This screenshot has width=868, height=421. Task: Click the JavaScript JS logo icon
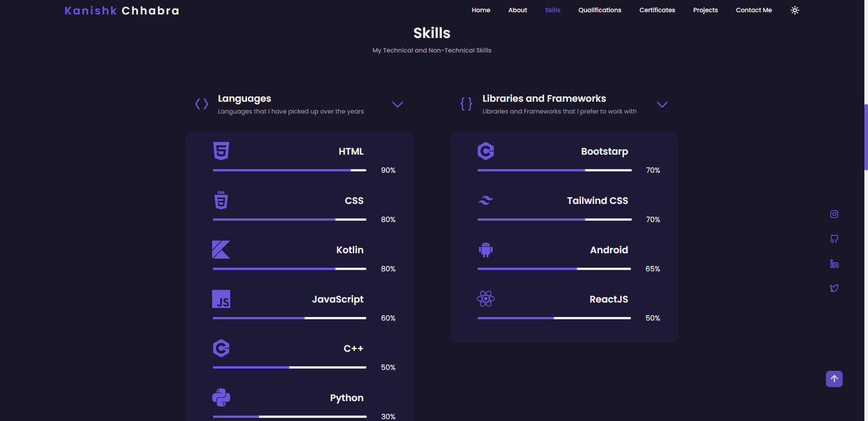221,299
